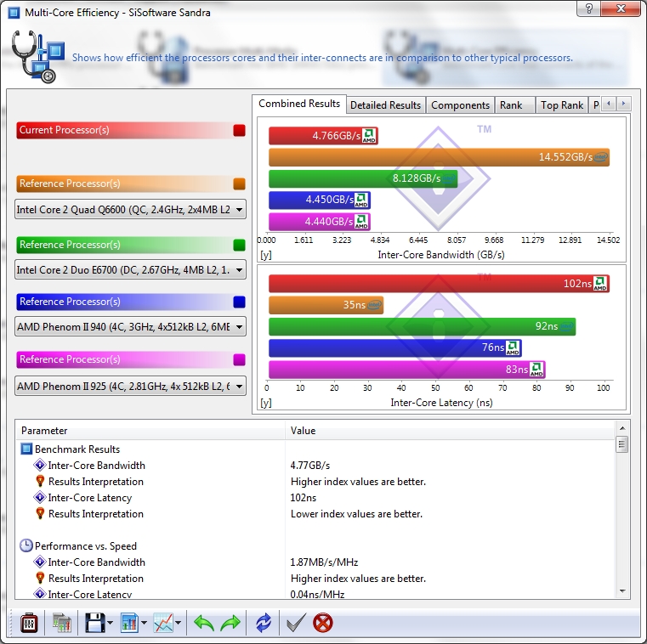Click the Value column header
Image resolution: width=647 pixels, height=644 pixels.
tap(450, 431)
